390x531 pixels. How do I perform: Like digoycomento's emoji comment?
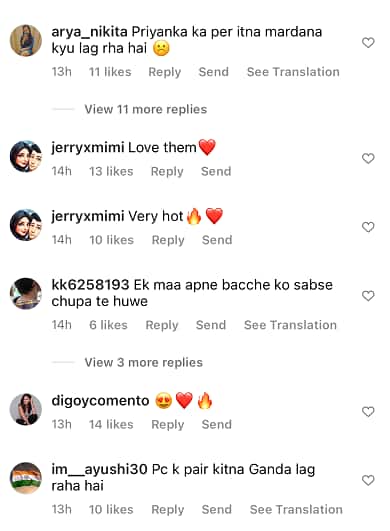pyautogui.click(x=368, y=412)
